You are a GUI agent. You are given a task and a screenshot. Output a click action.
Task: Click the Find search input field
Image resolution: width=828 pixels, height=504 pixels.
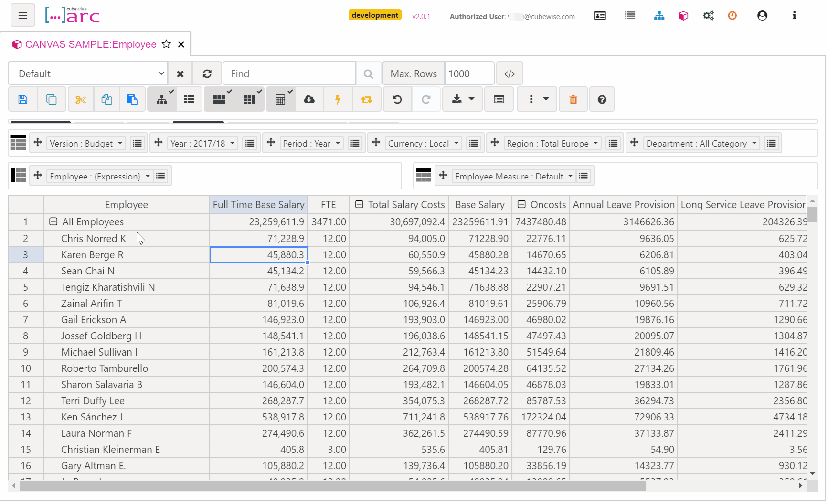289,74
